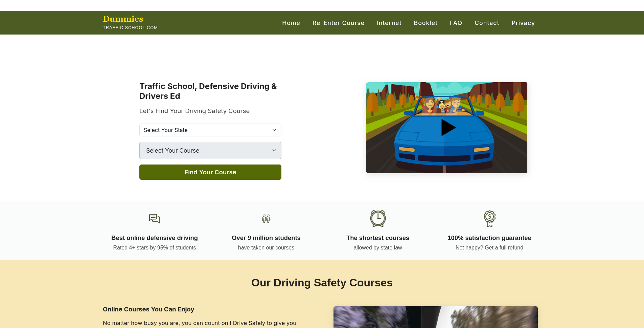The image size is (644, 328).
Task: Click the Find Your Course button
Action: coord(210,172)
